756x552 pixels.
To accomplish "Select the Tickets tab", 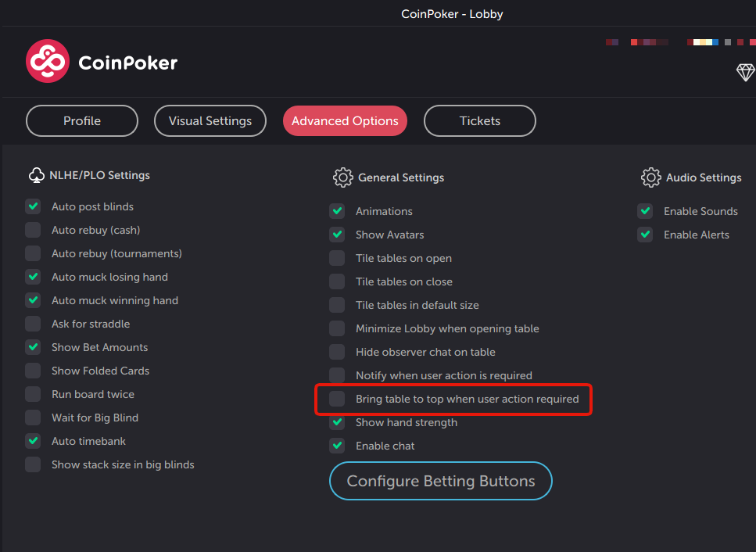I will pyautogui.click(x=479, y=120).
